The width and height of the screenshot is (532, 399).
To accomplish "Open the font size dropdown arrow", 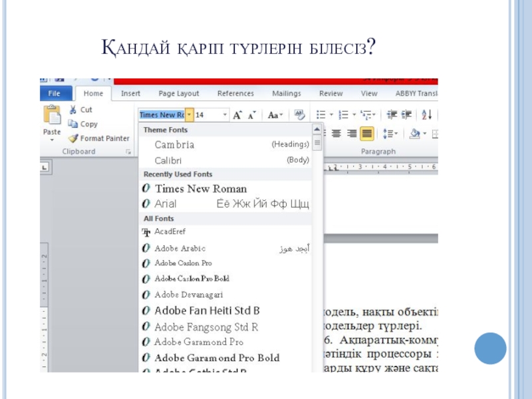I will tap(225, 114).
